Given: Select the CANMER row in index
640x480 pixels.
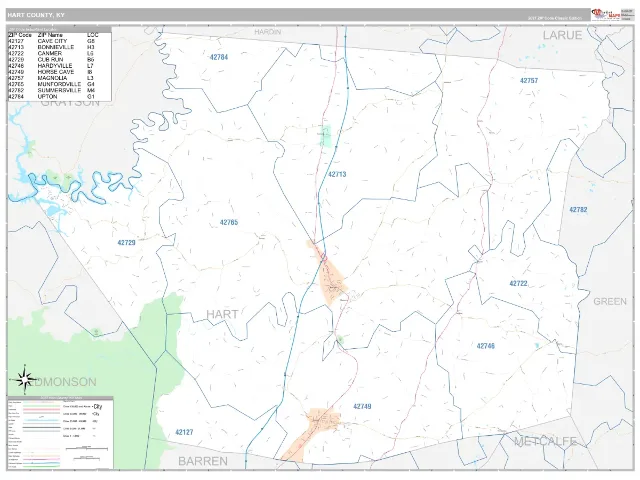Looking at the screenshot, I should [x=51, y=53].
